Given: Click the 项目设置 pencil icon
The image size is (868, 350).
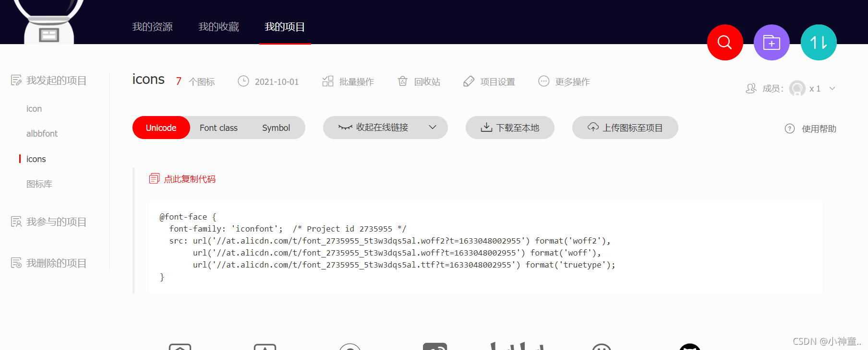Looking at the screenshot, I should [469, 81].
